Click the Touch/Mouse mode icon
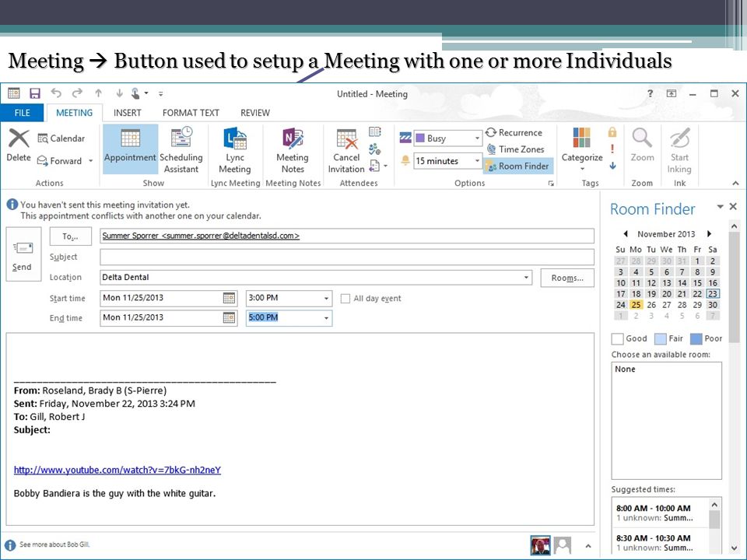 (x=135, y=93)
